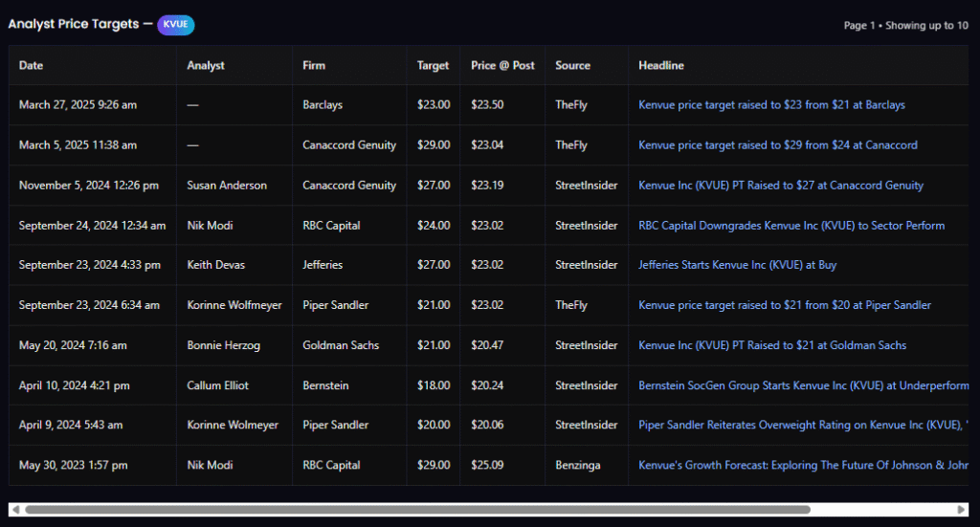Viewport: 980px width, 527px height.
Task: Open Canaccord price target raised to $29 headline
Action: tap(777, 145)
